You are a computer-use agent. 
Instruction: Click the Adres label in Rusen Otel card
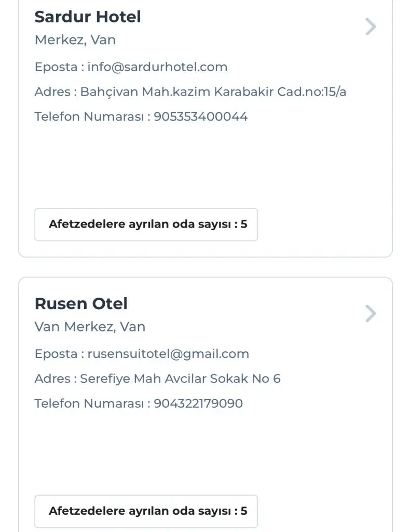(x=52, y=379)
